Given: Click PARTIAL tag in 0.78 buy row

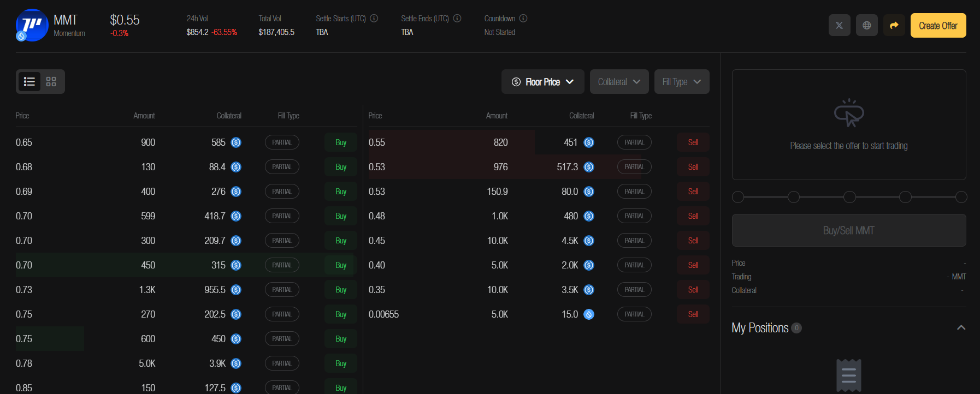Looking at the screenshot, I should coord(282,363).
